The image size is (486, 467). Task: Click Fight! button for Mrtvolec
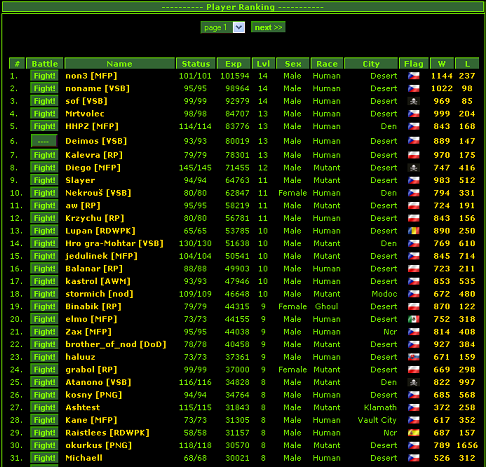44,114
